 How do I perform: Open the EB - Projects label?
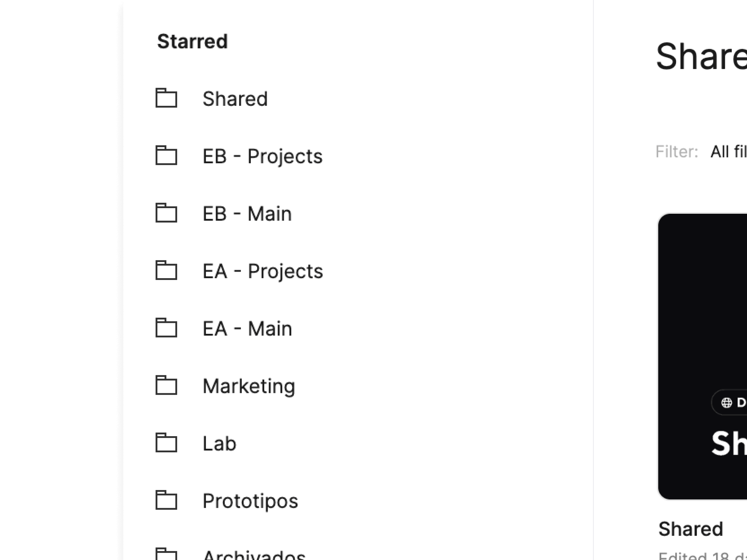pos(262,156)
